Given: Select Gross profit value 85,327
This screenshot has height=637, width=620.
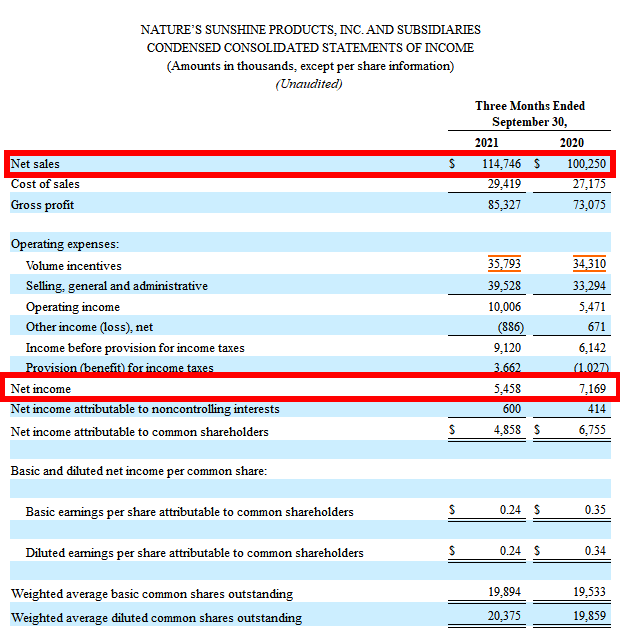Looking at the screenshot, I should (x=504, y=205).
